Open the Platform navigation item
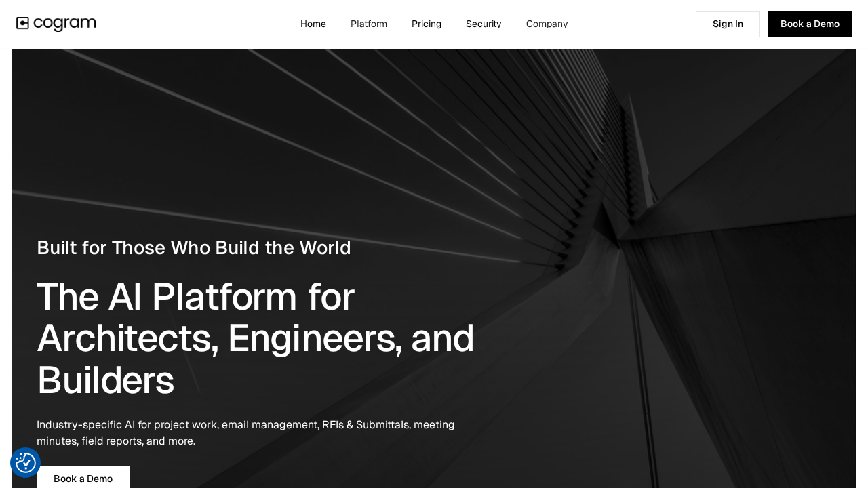This screenshot has width=868, height=488. pyautogui.click(x=369, y=24)
